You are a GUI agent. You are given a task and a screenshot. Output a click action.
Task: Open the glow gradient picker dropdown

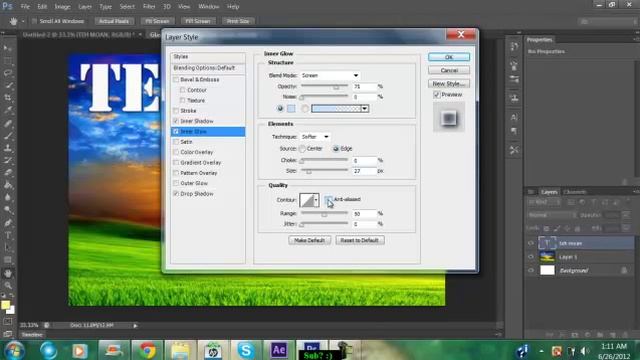coord(364,109)
